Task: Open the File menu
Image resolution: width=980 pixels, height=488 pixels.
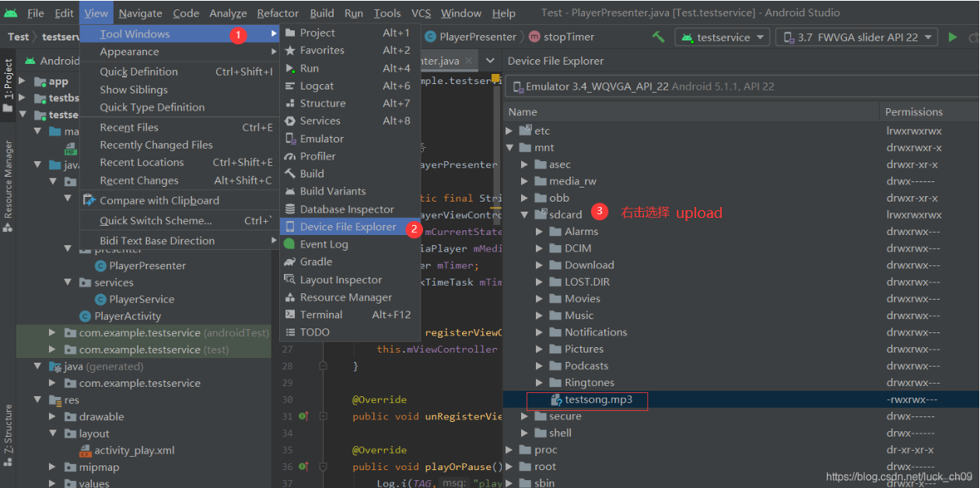Action: pyautogui.click(x=35, y=13)
